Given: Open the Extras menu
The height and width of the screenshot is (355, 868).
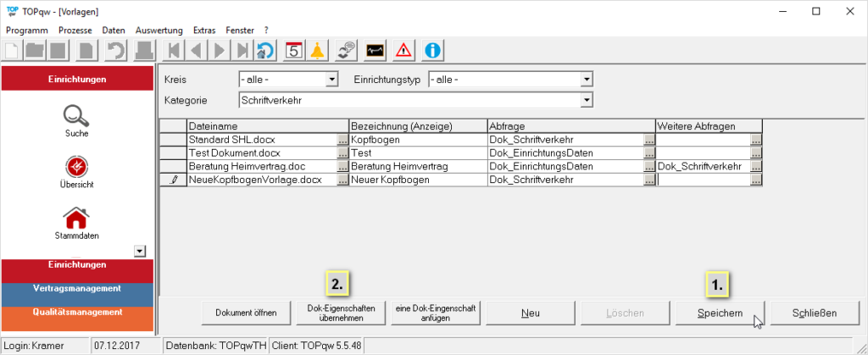Looking at the screenshot, I should (x=203, y=30).
